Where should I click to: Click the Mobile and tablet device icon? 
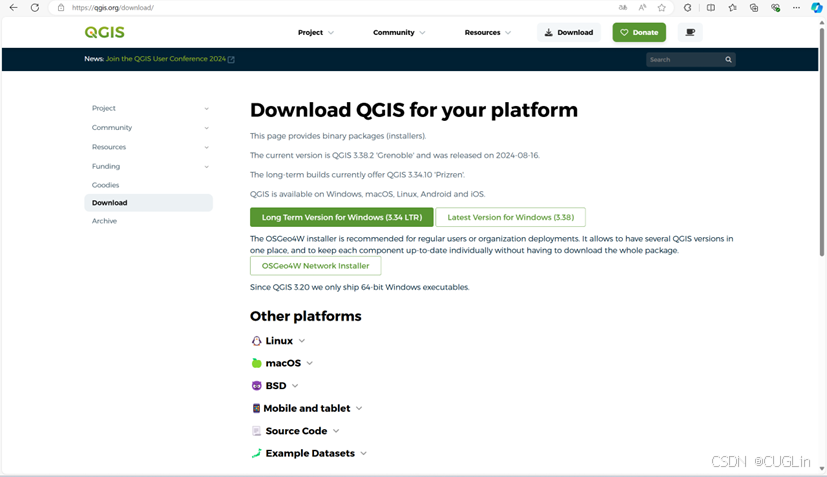[256, 408]
